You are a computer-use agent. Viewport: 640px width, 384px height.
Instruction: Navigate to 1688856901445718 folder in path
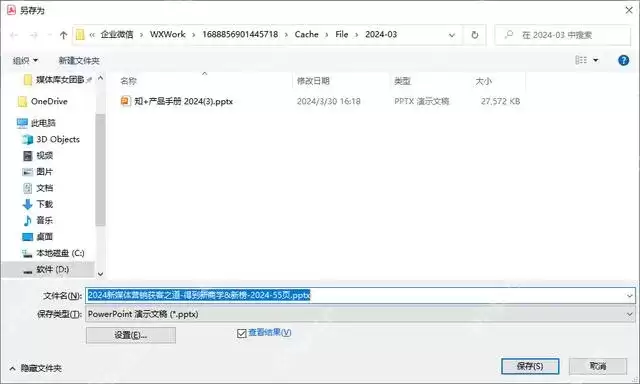coord(240,34)
